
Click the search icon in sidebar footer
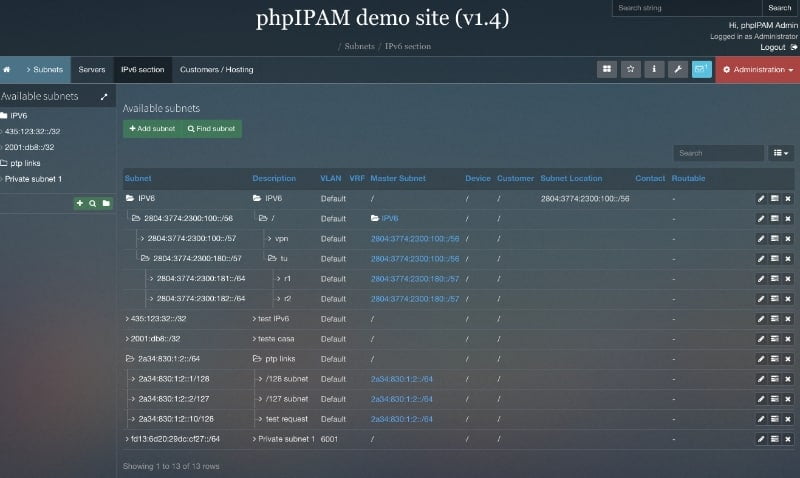pos(92,203)
